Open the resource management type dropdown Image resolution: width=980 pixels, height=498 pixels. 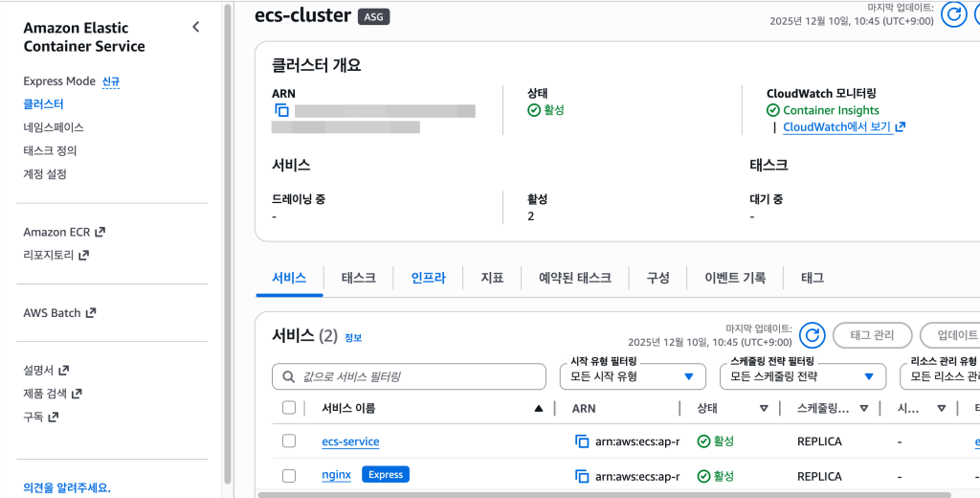click(x=940, y=376)
